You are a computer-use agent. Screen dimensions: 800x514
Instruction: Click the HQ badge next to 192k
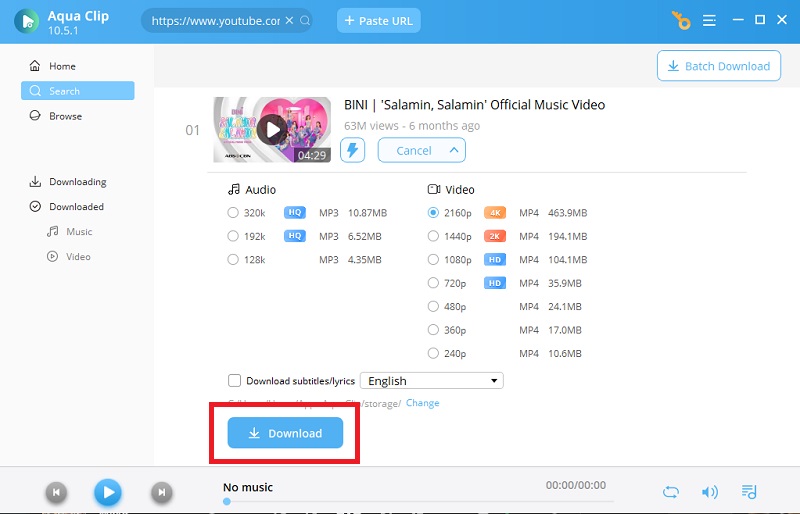tap(295, 236)
